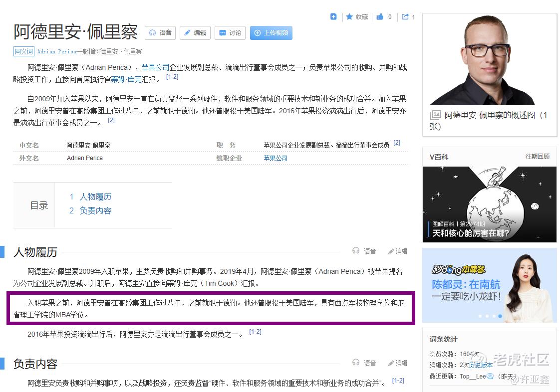The height and width of the screenshot is (392, 560).
Task: Click reference [1-2] at end of 负责内容 paragraph
Action: [398, 381]
